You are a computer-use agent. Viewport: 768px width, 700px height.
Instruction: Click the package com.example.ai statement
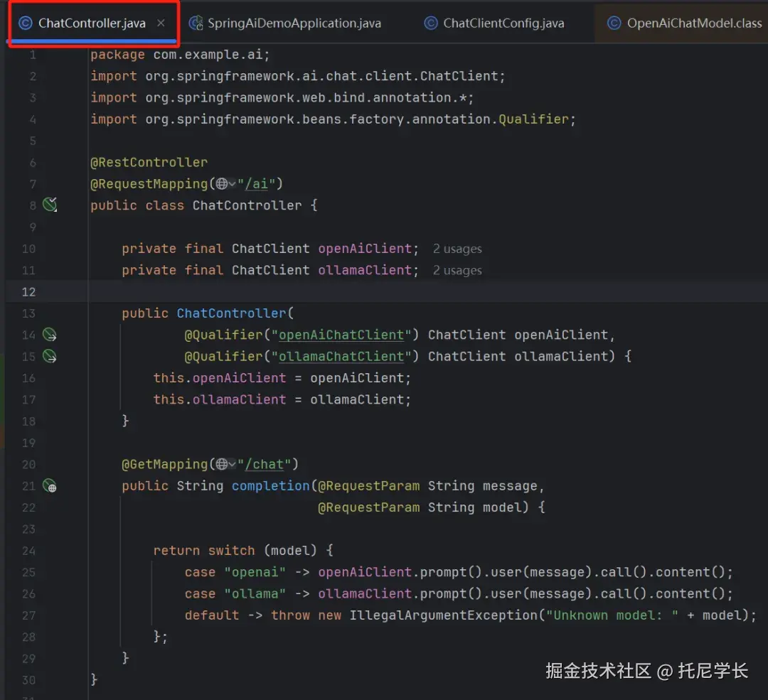(180, 54)
